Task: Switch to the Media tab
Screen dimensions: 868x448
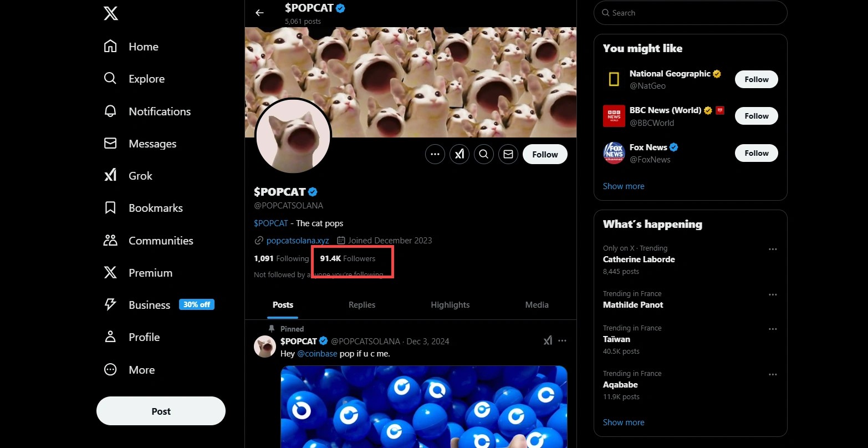Action: pos(537,305)
